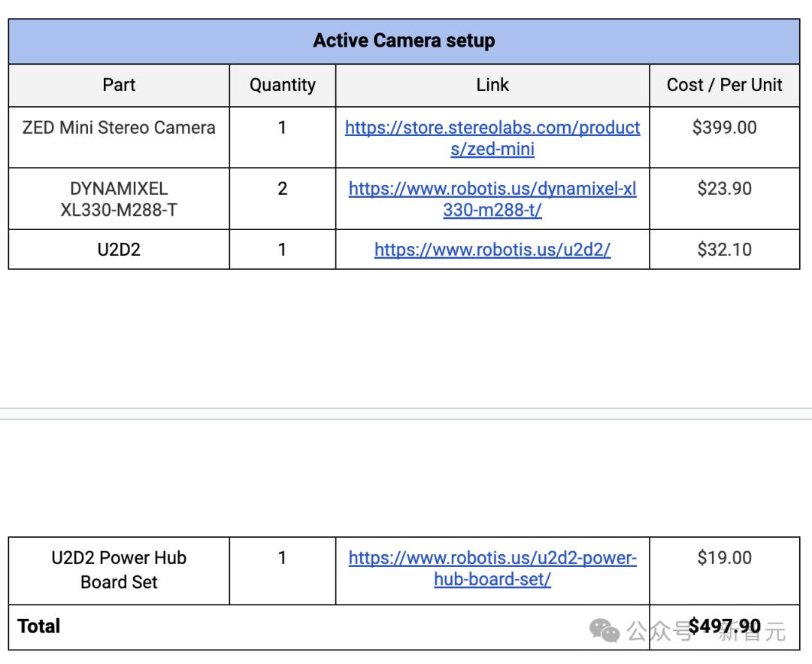
Task: Open the ZED Mini store.stereolabs.com link
Action: [x=492, y=138]
